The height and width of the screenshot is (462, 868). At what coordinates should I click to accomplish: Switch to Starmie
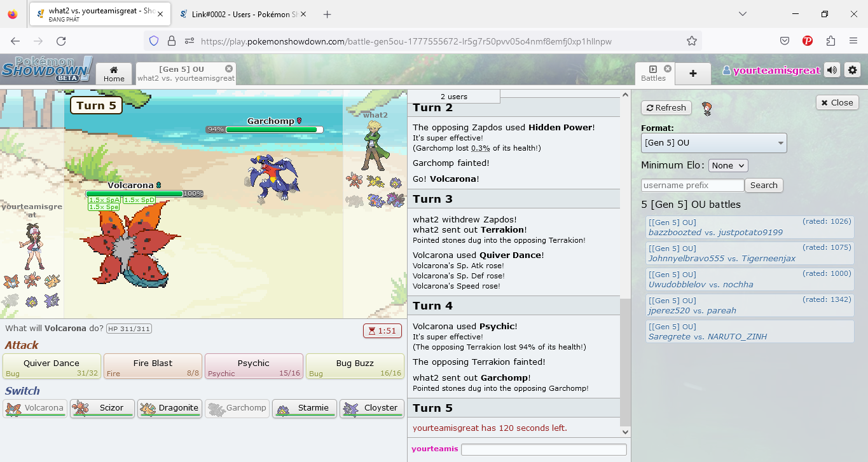(x=305, y=408)
